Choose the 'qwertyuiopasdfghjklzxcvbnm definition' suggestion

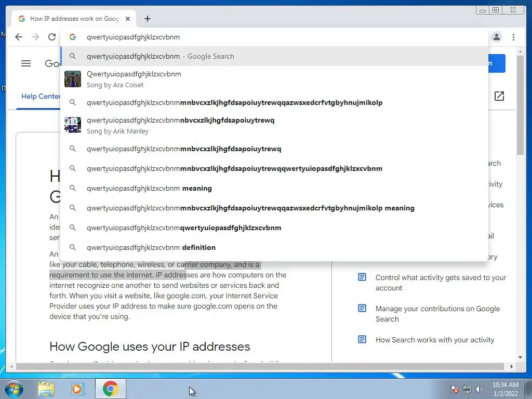coord(274,247)
